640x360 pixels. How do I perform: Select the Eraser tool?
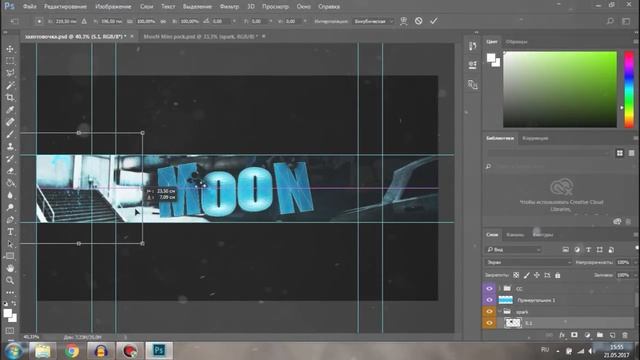(x=10, y=171)
